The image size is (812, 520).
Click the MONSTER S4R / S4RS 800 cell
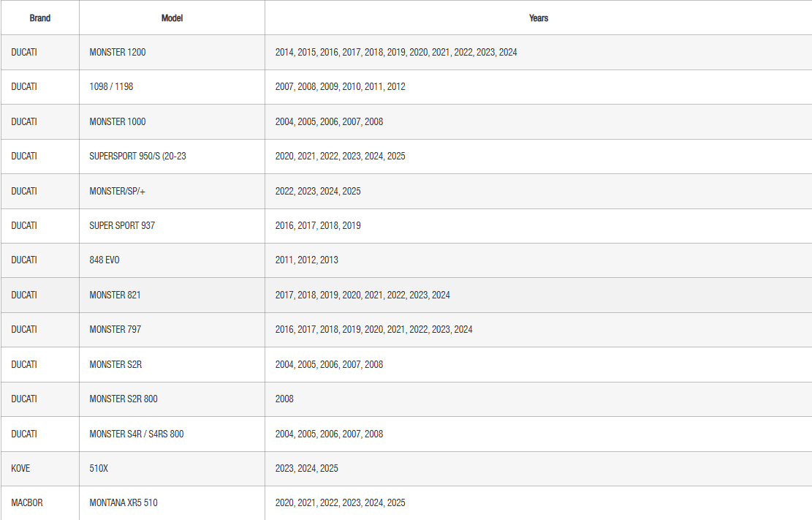point(137,434)
